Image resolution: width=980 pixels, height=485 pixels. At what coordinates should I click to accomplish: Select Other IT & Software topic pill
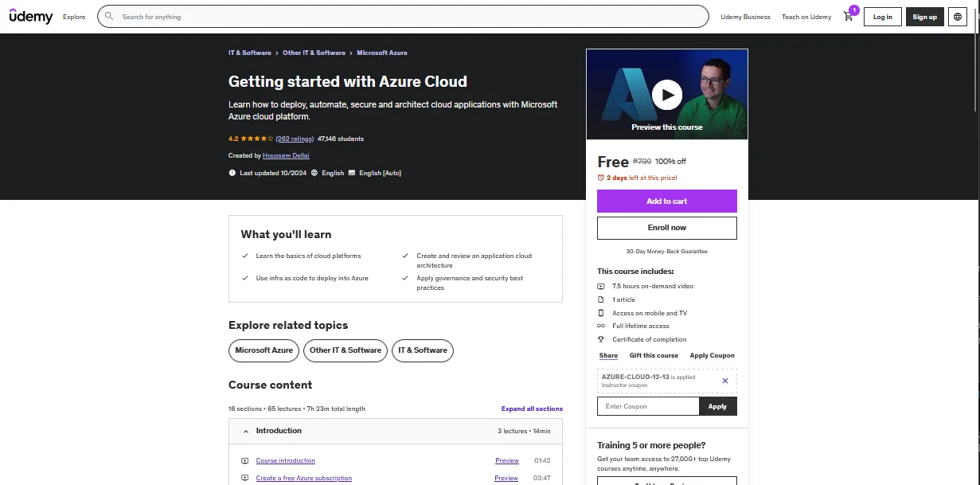tap(346, 350)
